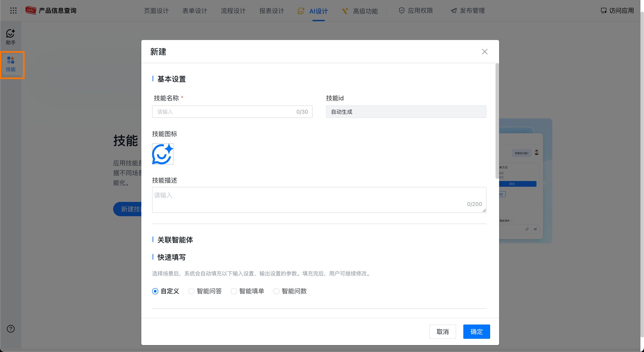Click the 确定 confirm button
This screenshot has width=644, height=352.
coord(476,331)
